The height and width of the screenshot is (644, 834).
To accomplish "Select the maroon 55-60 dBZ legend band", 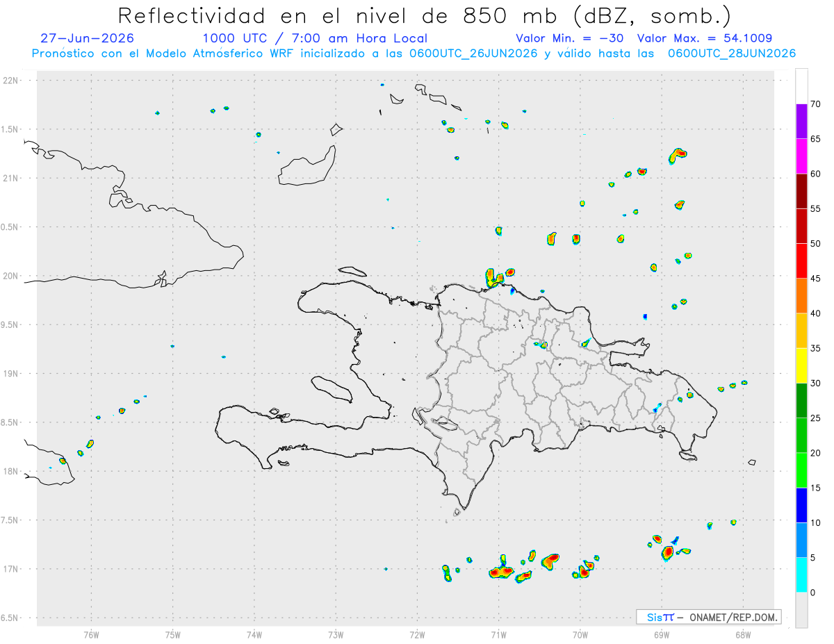I will (x=801, y=191).
